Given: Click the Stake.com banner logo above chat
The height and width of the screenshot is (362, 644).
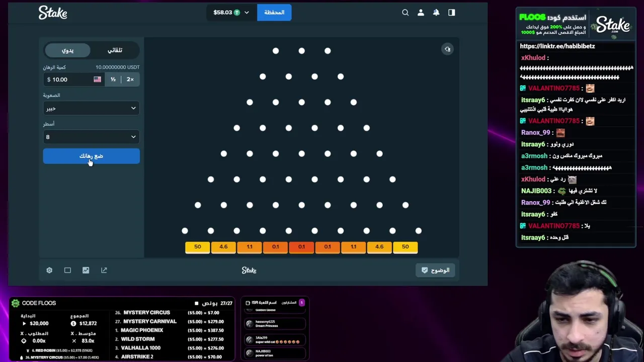Looking at the screenshot, I should pos(613,26).
